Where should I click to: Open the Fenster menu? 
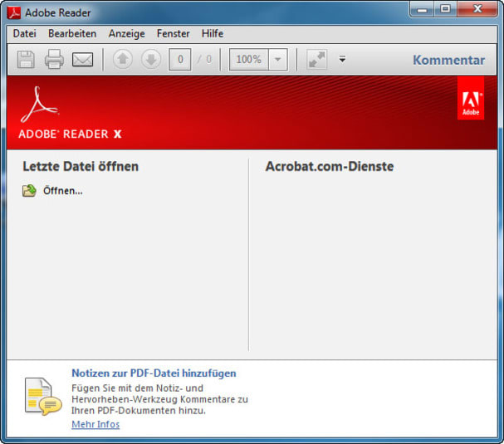click(174, 33)
